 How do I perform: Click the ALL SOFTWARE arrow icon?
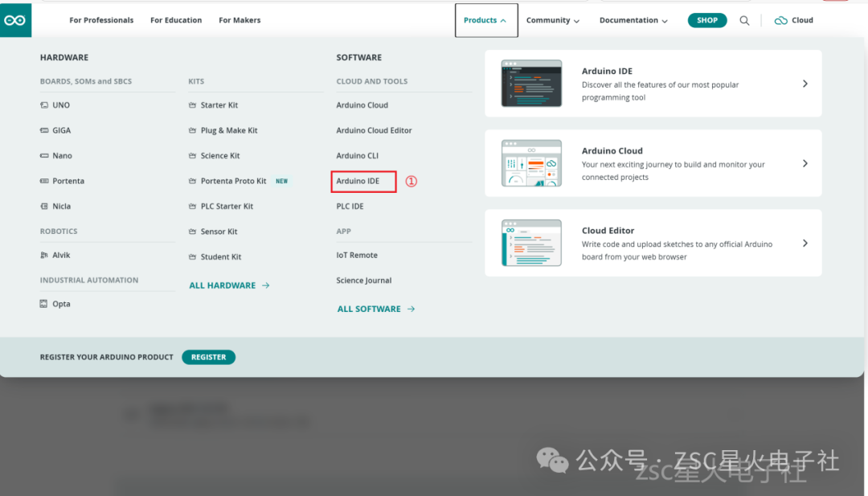pos(411,309)
